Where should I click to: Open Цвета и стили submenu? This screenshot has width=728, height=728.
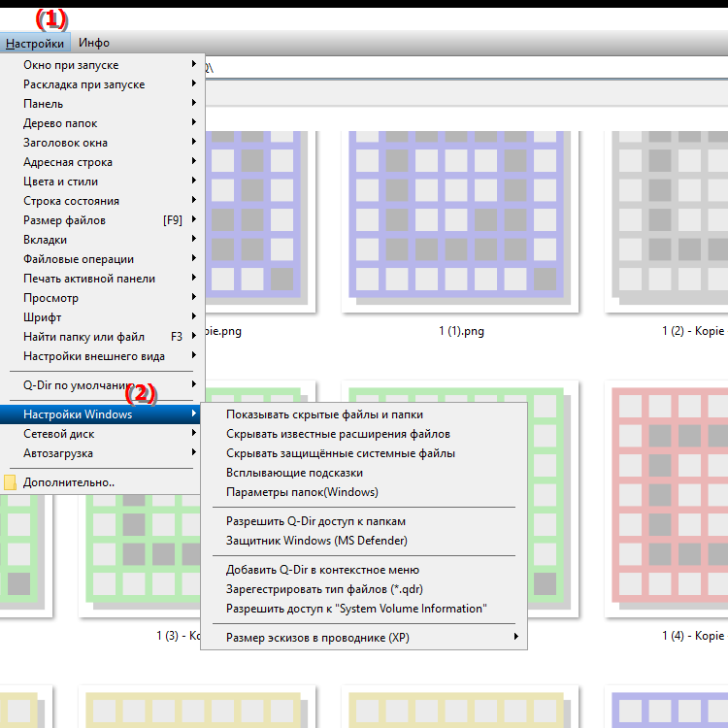tap(102, 182)
